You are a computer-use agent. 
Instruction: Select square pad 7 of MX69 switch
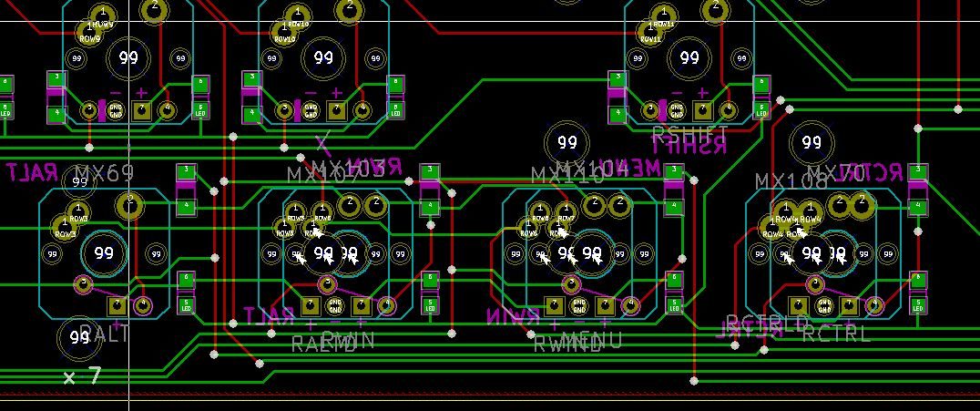[117, 306]
